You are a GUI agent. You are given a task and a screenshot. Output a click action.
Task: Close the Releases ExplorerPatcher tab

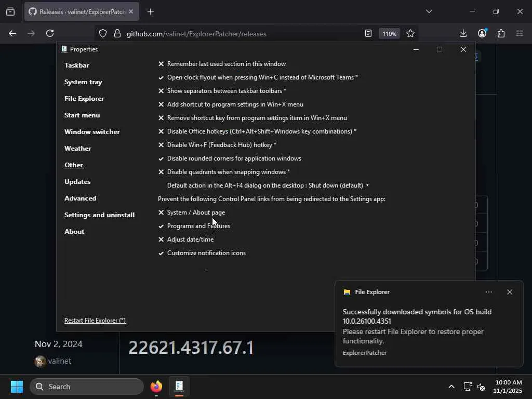point(131,11)
